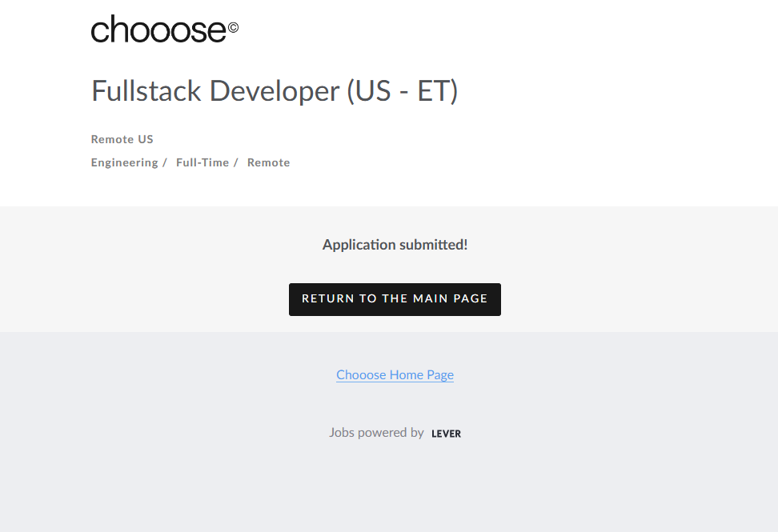Screen dimensions: 778x532
Task: Click the word "Home" in the footer link
Action: pyautogui.click(x=407, y=374)
